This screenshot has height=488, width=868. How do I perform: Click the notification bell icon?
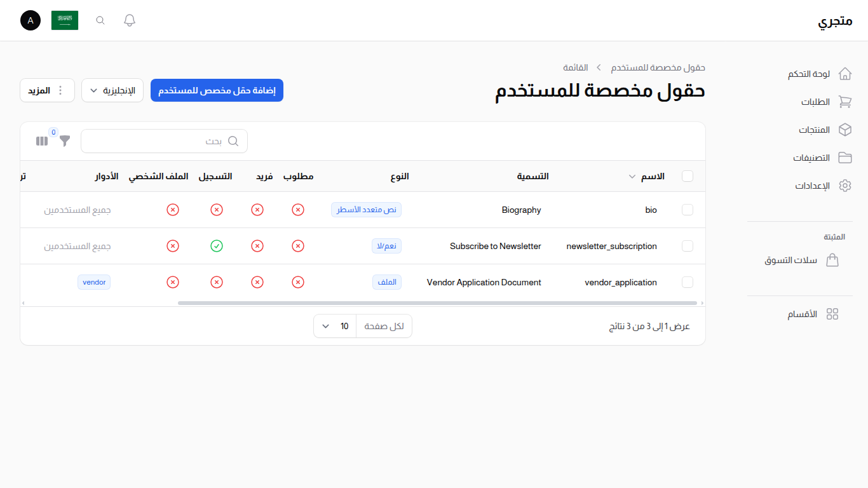coord(129,20)
